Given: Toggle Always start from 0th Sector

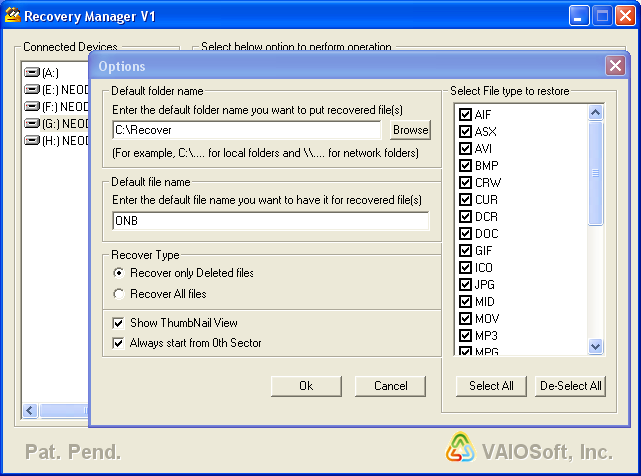Looking at the screenshot, I should click(118, 343).
